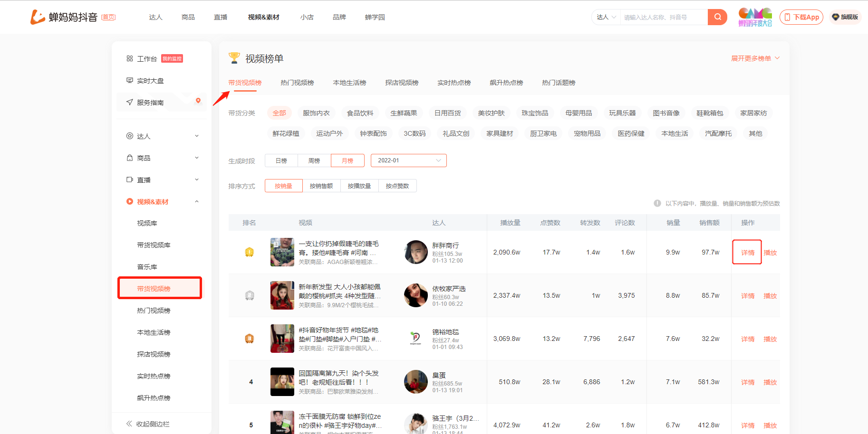Click 播放 for the 皇蛋 video
This screenshot has width=868, height=434.
tap(770, 382)
